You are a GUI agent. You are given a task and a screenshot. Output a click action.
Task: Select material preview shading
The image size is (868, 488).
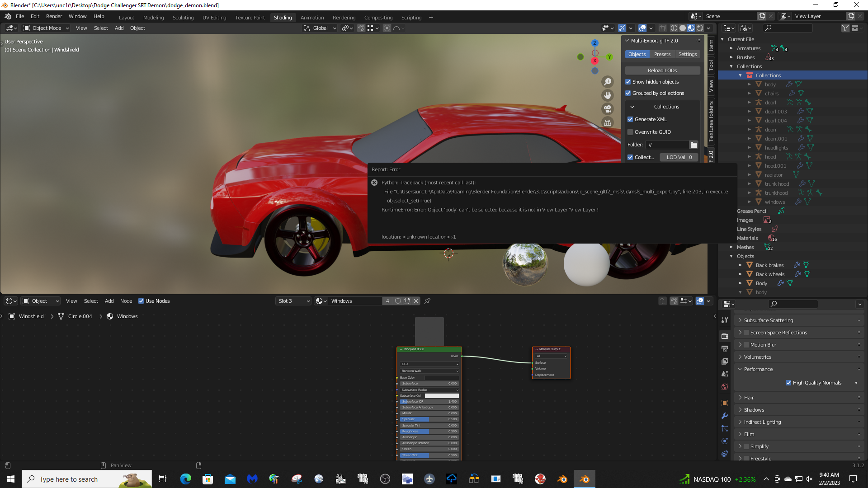coord(691,28)
